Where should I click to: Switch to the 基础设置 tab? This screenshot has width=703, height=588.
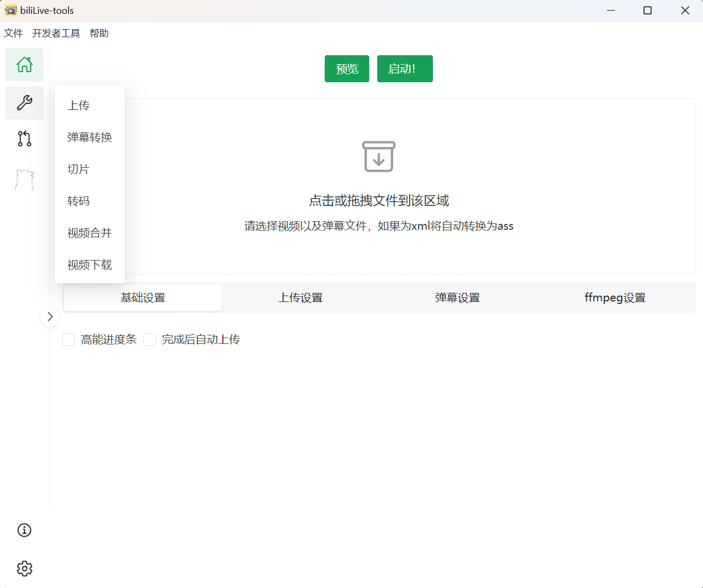[x=143, y=298]
